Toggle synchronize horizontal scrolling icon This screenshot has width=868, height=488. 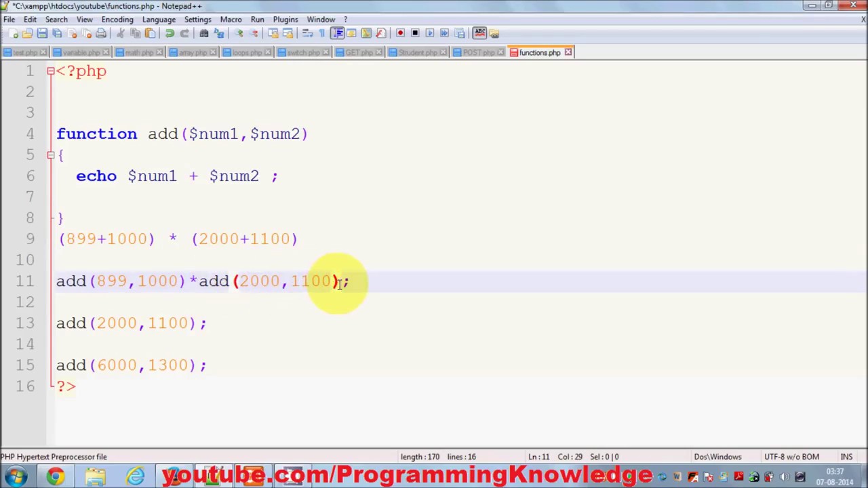pyautogui.click(x=288, y=33)
